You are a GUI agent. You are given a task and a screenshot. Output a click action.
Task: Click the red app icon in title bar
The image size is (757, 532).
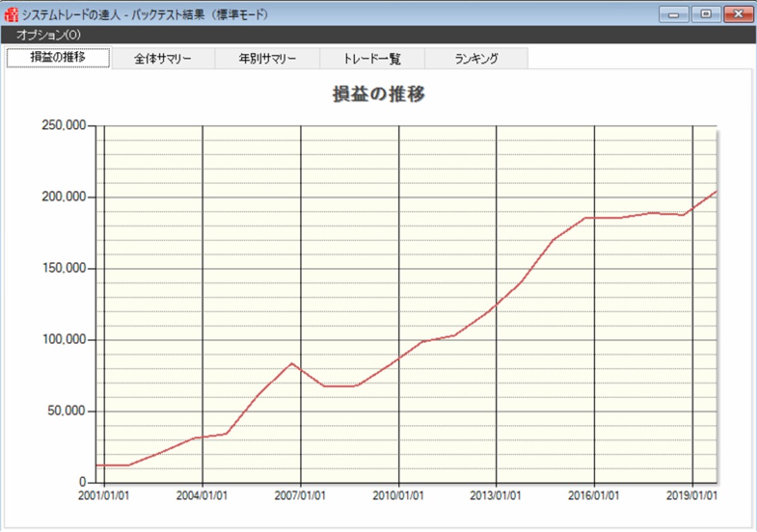(12, 13)
